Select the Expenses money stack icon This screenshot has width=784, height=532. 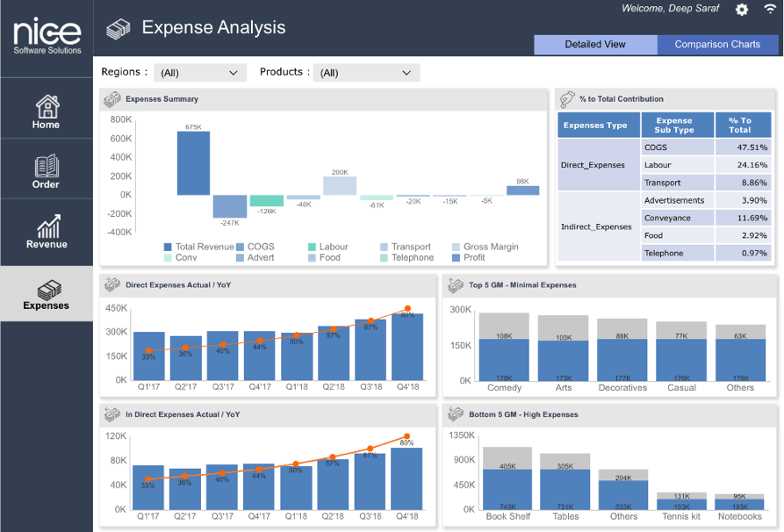[x=46, y=289]
